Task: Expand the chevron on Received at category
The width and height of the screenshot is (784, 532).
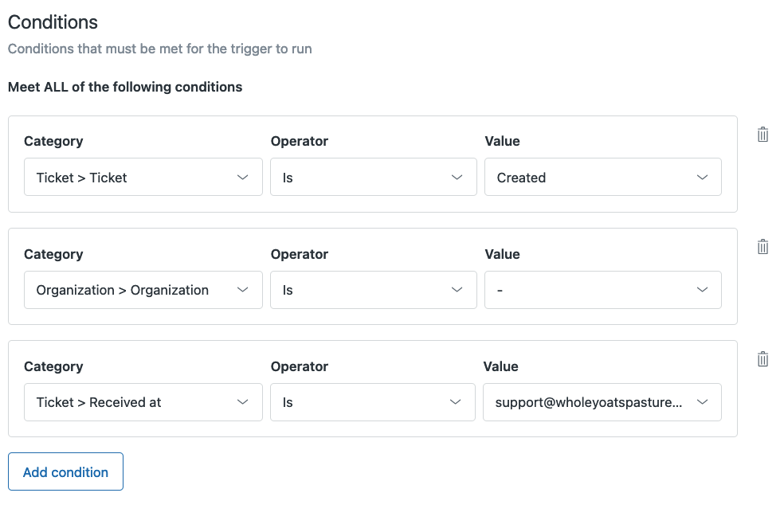Action: 243,402
